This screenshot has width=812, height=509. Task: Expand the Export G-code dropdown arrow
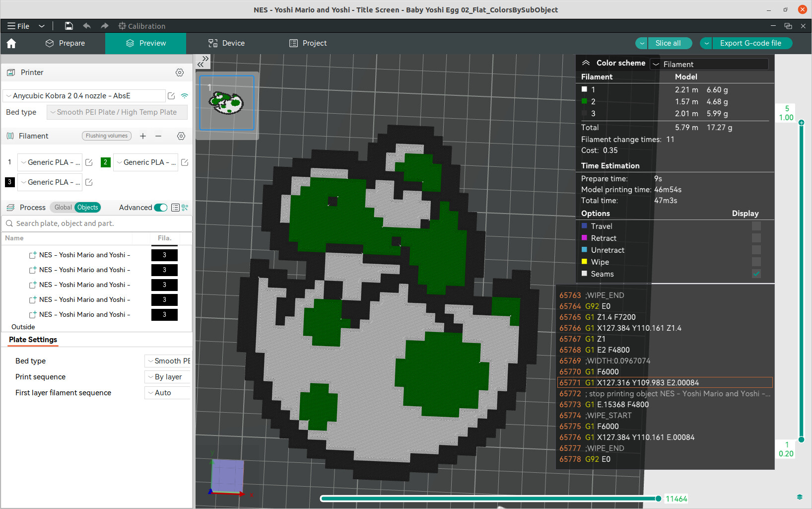pyautogui.click(x=706, y=43)
